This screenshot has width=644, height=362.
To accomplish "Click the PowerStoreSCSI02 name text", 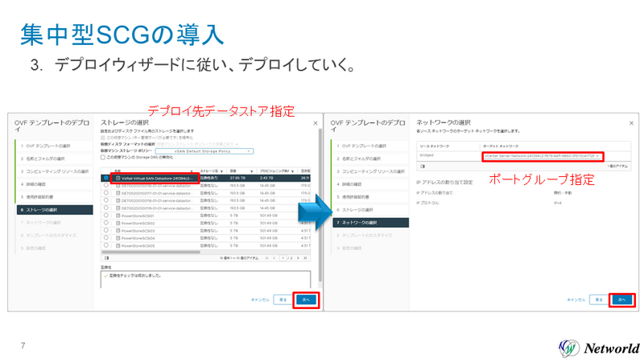I will point(138,224).
